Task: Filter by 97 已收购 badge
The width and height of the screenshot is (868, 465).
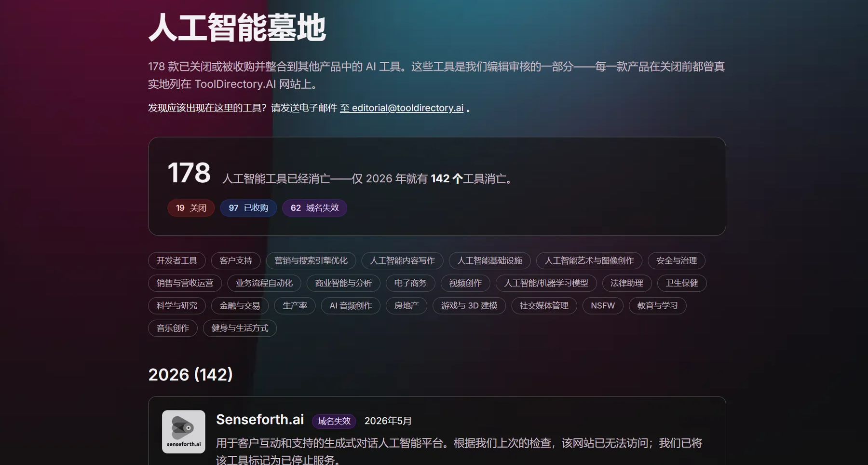Action: click(248, 208)
